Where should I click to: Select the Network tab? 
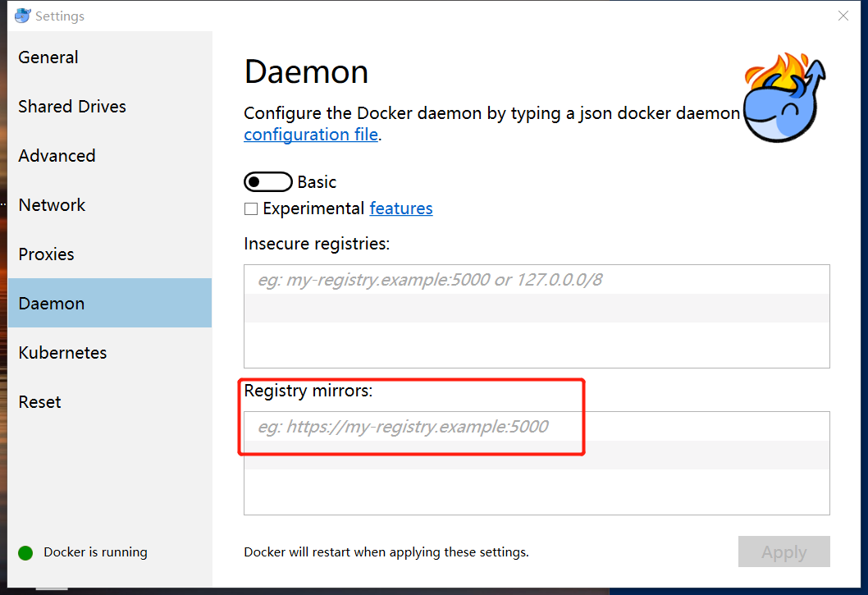coord(52,205)
